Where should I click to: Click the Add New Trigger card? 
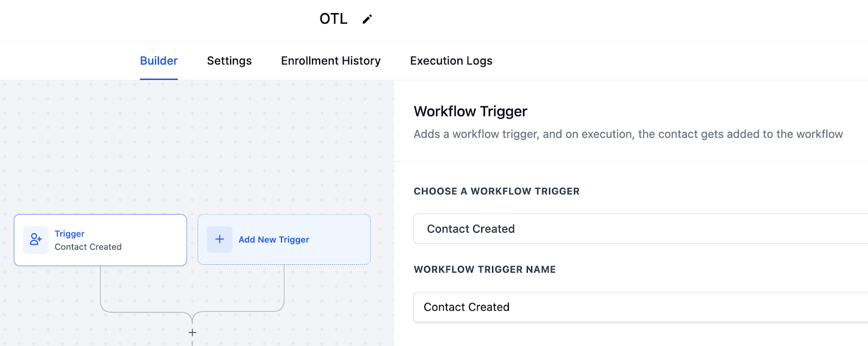click(x=284, y=240)
